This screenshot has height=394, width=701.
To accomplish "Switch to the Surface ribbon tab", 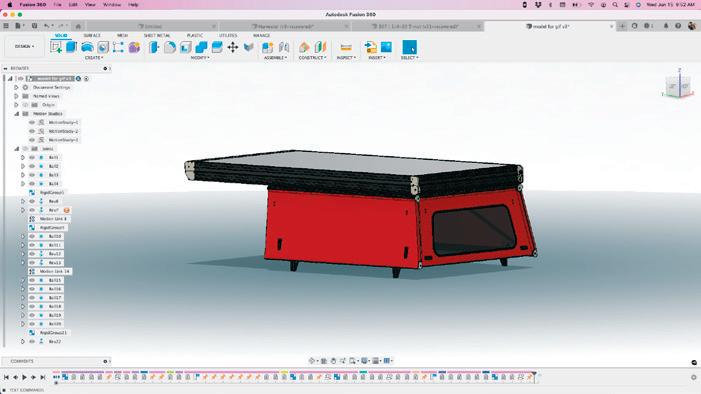I will pos(92,35).
